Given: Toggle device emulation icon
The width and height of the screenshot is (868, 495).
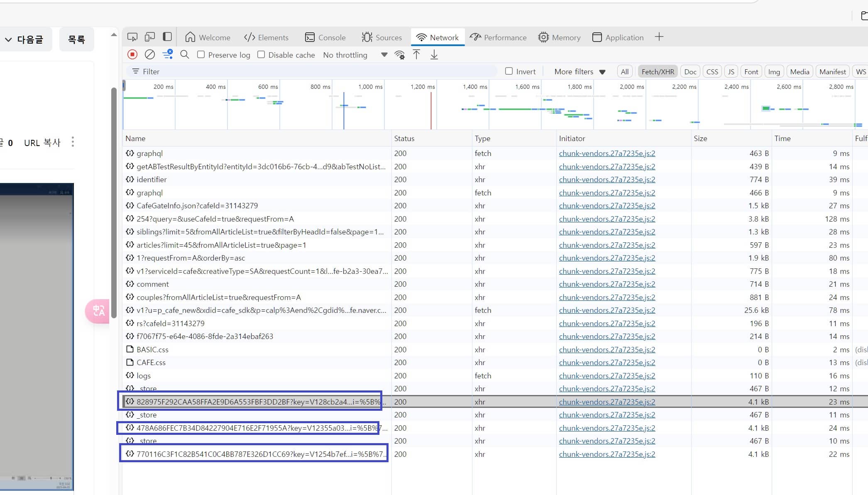Looking at the screenshot, I should 150,37.
